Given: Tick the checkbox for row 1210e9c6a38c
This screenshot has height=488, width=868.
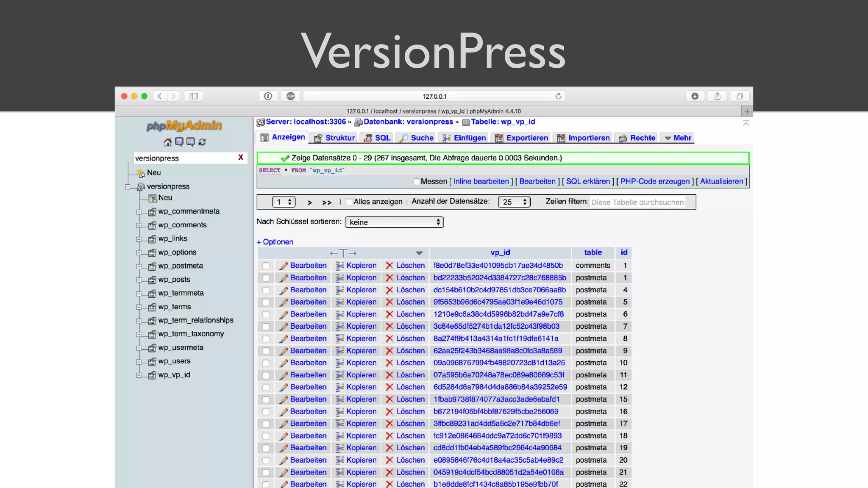Looking at the screenshot, I should (266, 314).
